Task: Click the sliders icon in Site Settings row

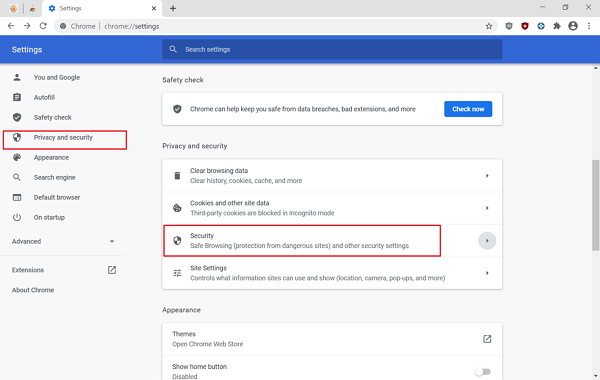Action: (177, 273)
